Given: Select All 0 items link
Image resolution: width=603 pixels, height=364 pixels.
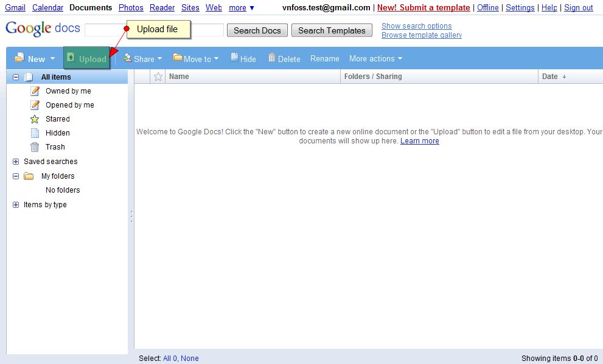Looking at the screenshot, I should [x=170, y=359].
